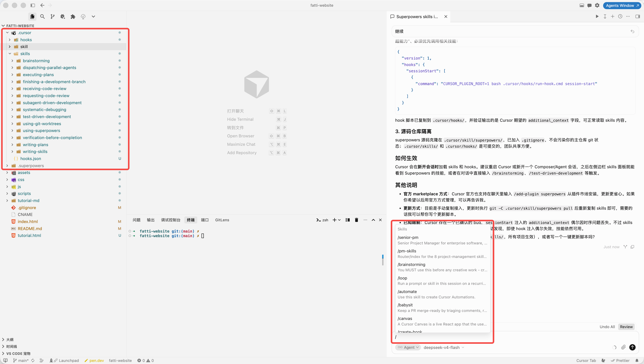This screenshot has height=364, width=644.
Task: Maximize panel with up chevron
Action: tap(373, 220)
